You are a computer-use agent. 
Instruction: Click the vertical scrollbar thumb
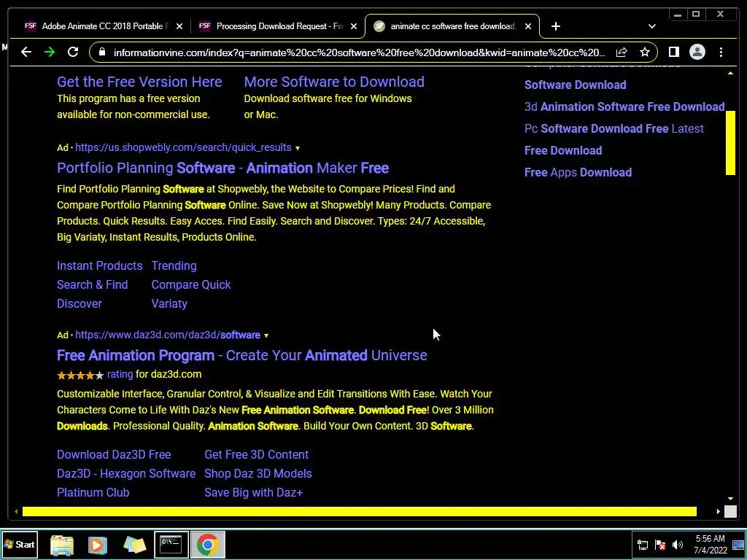(730, 143)
